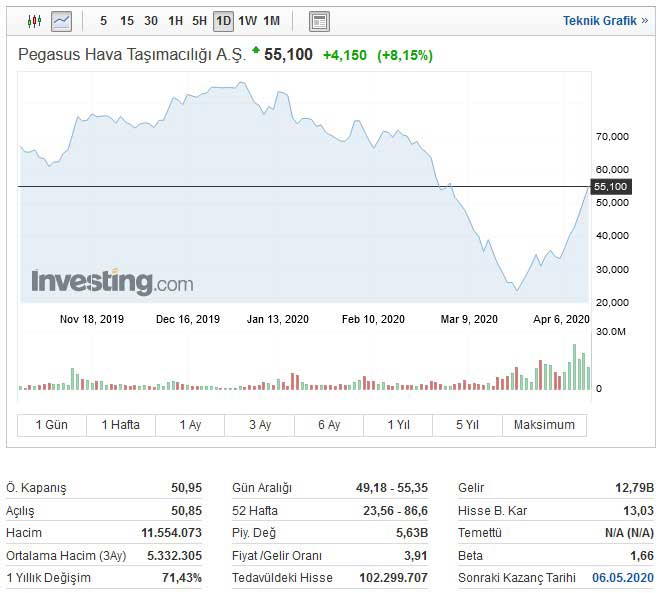Click the +4,150 change value
Image resolution: width=670 pixels, height=593 pixels.
pyautogui.click(x=345, y=55)
